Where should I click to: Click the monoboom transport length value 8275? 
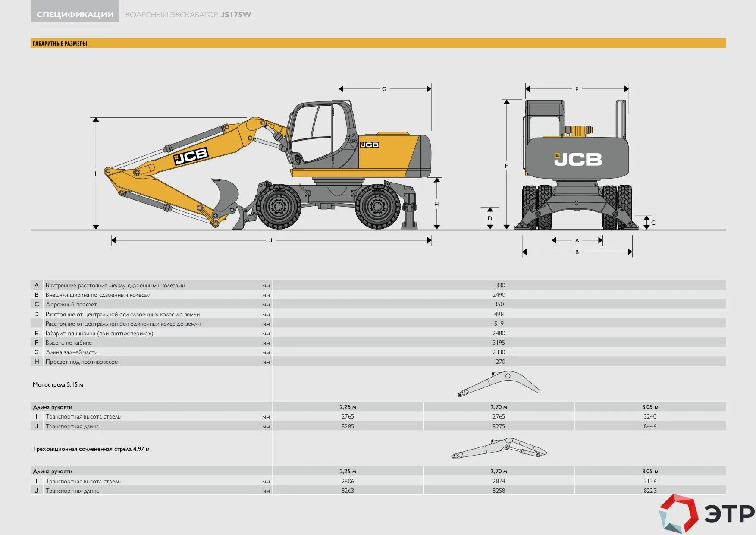tap(499, 426)
